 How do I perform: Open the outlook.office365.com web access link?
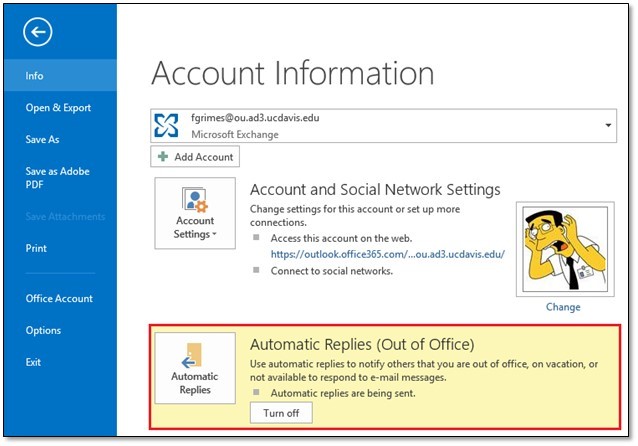[388, 254]
